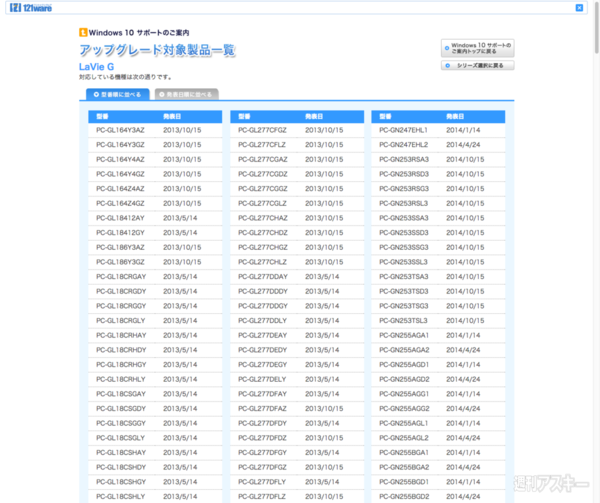The width and height of the screenshot is (600, 503).
Task: Select model PC-GL18CRHLY
Action: coord(121,379)
